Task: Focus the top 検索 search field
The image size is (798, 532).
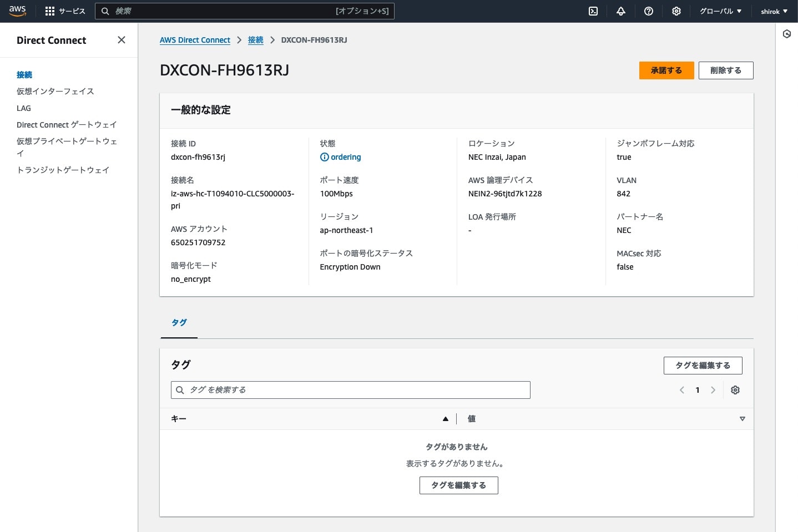Action: click(x=245, y=11)
